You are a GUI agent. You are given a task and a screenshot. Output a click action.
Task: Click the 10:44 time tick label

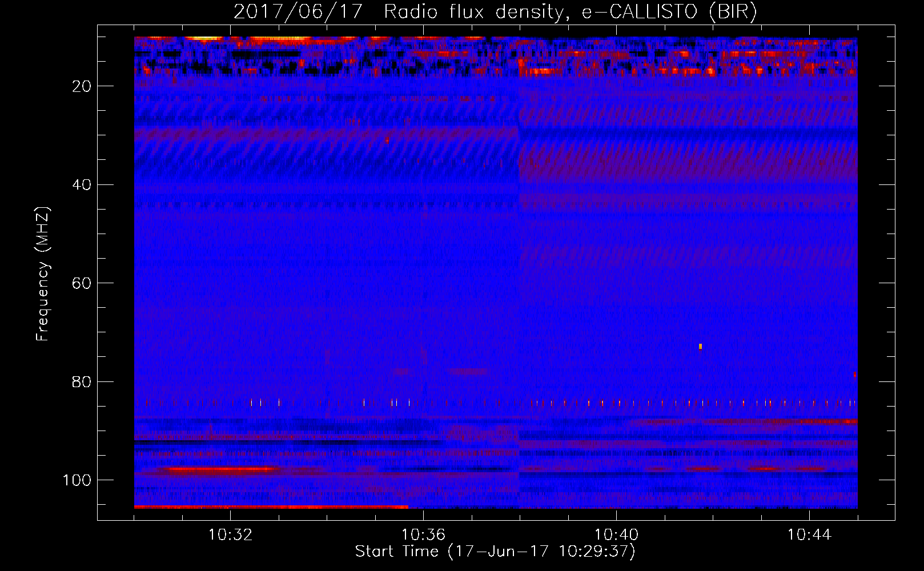click(x=809, y=535)
